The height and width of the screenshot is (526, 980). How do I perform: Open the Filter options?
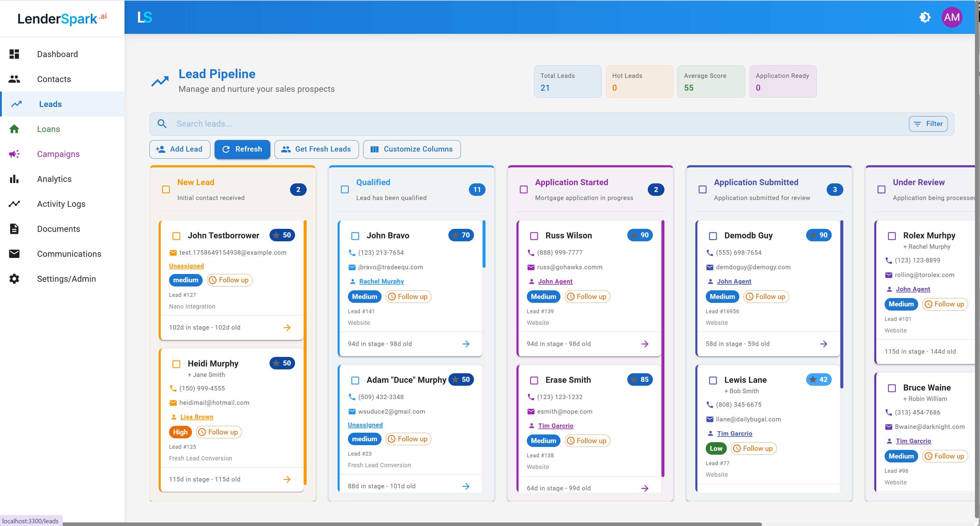(x=928, y=124)
